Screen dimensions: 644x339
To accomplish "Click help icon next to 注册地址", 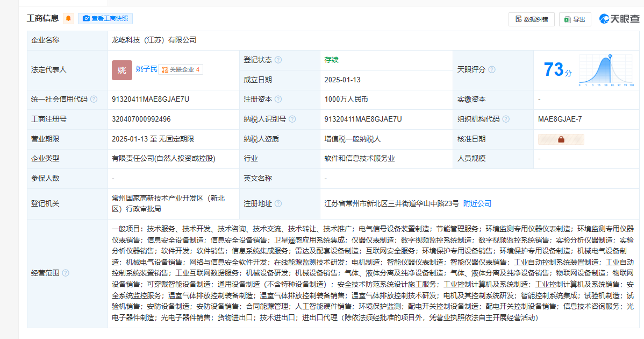I will [278, 204].
